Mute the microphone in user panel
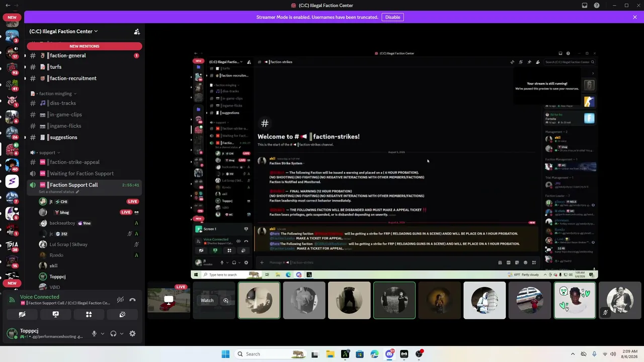This screenshot has width=644, height=362. 94,333
